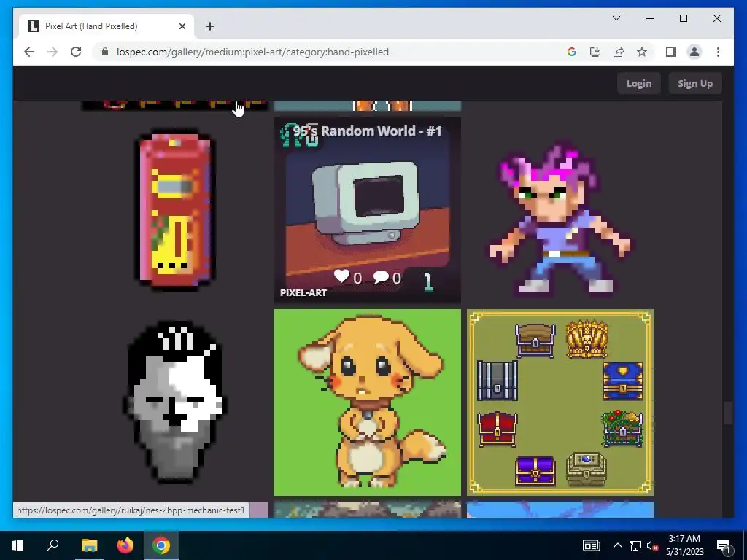This screenshot has height=560, width=747.
Task: Open the orange puppy on green artwork
Action: click(368, 402)
